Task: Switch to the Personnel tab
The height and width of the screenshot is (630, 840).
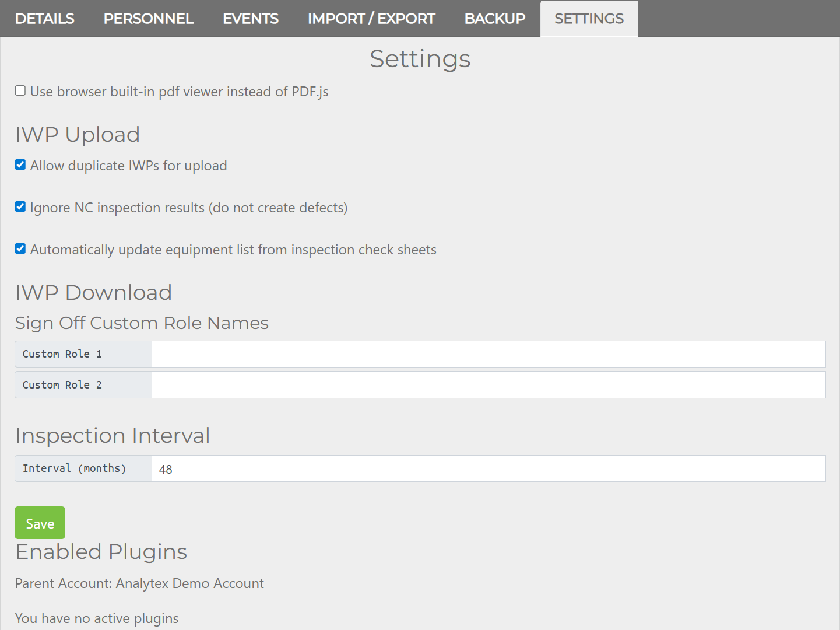Action: point(149,19)
